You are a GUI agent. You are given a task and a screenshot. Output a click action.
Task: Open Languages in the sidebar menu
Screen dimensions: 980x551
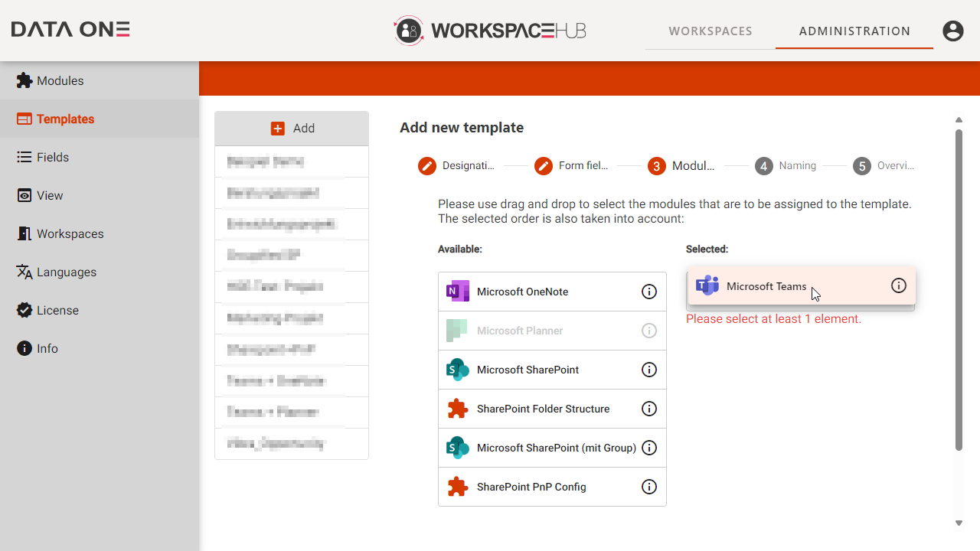[100, 272]
